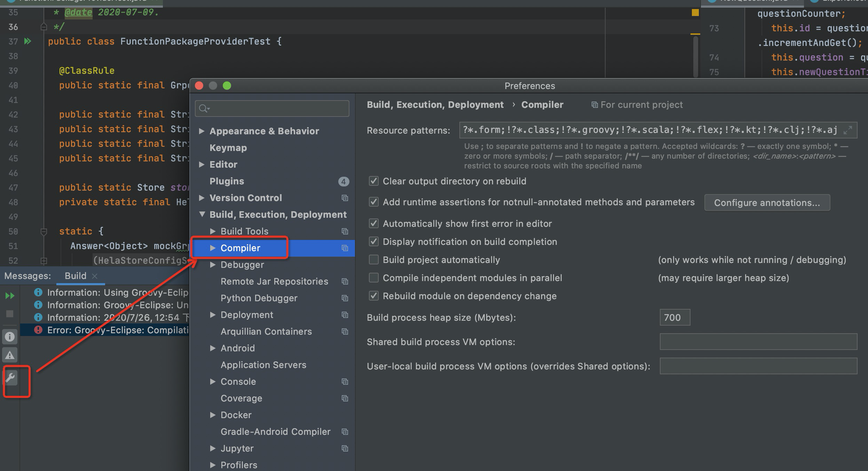Image resolution: width=868 pixels, height=471 pixels.
Task: Toggle the information filter icon in Messages
Action: [x=10, y=336]
